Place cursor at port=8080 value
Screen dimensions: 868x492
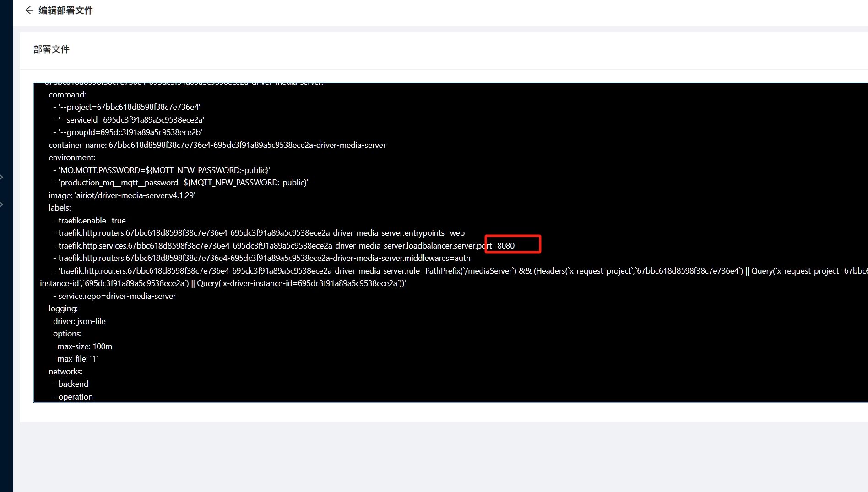point(505,246)
